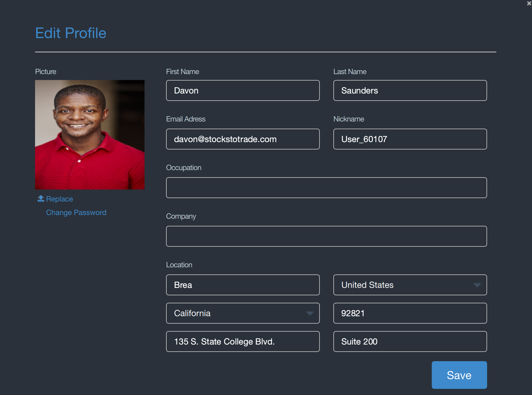Screen dimensions: 532x395
Task: Click the Location label
Action: click(x=179, y=265)
